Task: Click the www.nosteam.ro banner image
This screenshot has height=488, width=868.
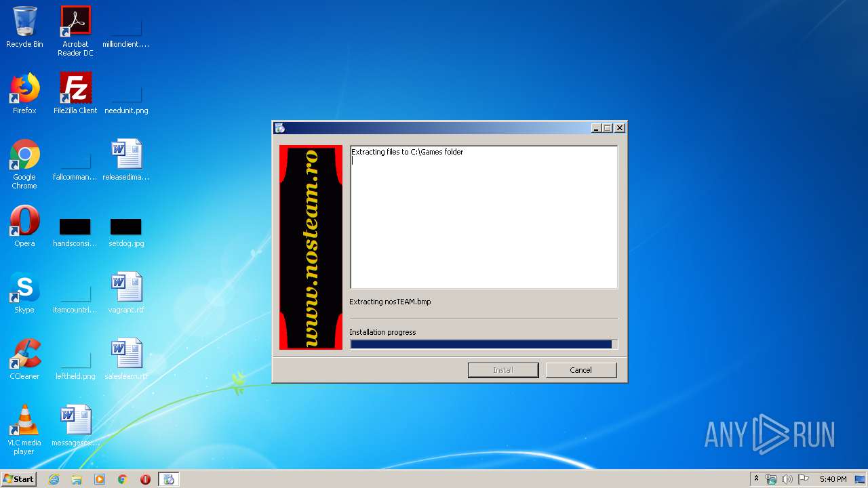Action: pos(311,247)
